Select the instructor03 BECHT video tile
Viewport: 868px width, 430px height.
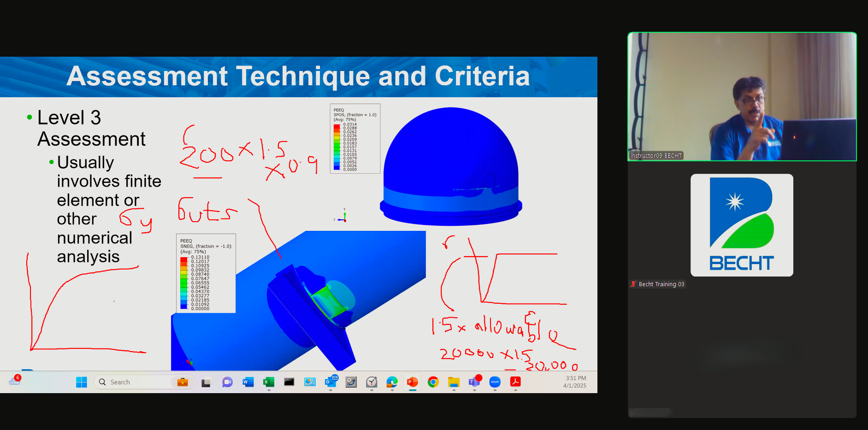[x=742, y=97]
